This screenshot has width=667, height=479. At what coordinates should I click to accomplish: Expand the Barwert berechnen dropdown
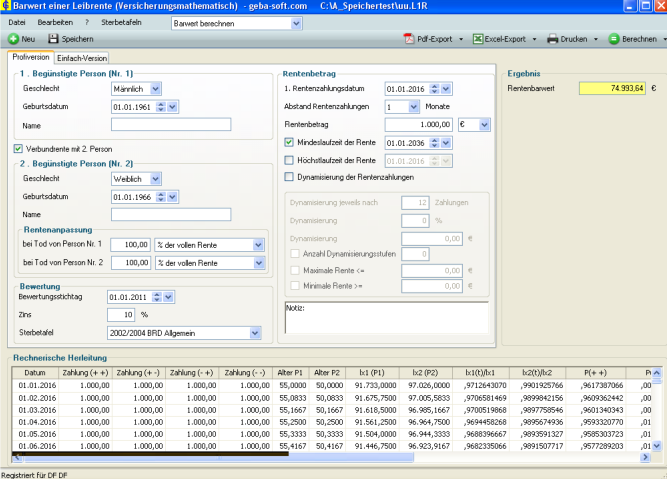pos(296,22)
